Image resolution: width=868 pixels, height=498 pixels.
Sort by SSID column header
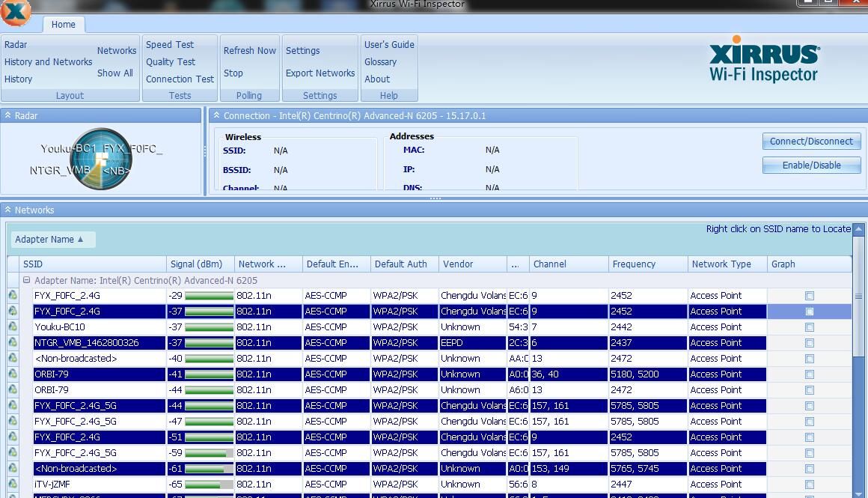tap(93, 264)
